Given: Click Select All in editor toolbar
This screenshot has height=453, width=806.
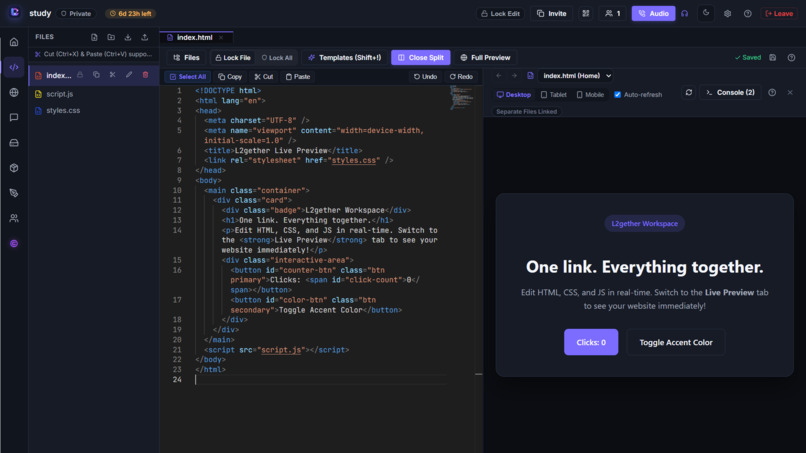Looking at the screenshot, I should tap(188, 77).
